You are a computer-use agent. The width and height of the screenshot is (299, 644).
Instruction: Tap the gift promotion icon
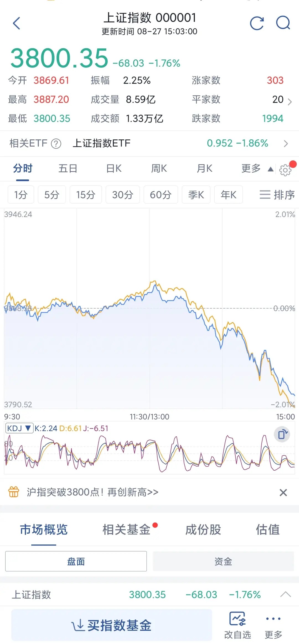click(x=14, y=492)
